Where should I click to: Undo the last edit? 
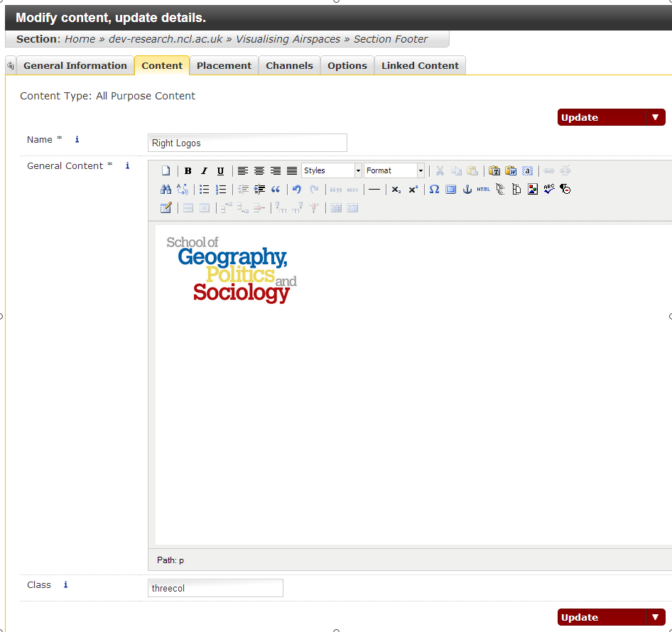(x=297, y=190)
